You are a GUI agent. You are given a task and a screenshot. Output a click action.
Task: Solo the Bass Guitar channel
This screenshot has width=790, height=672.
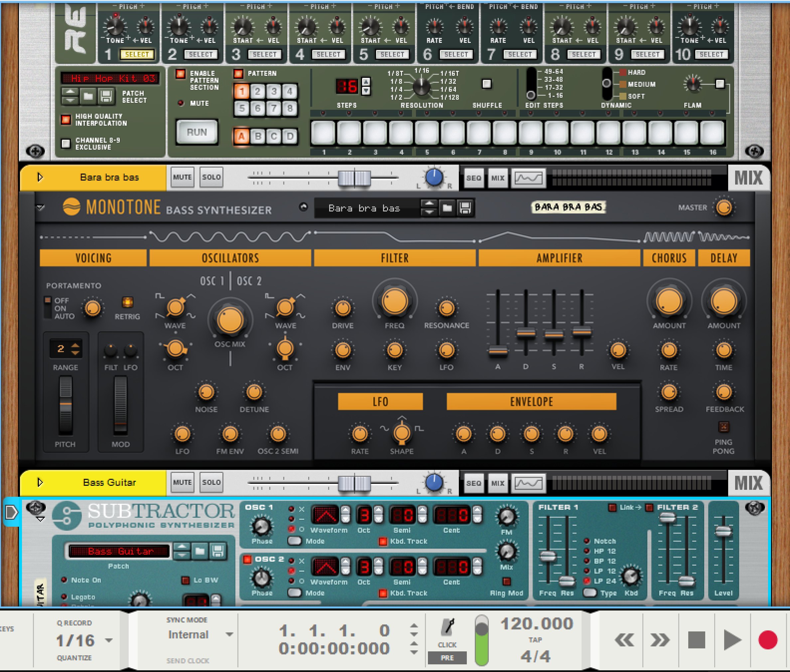coord(211,482)
